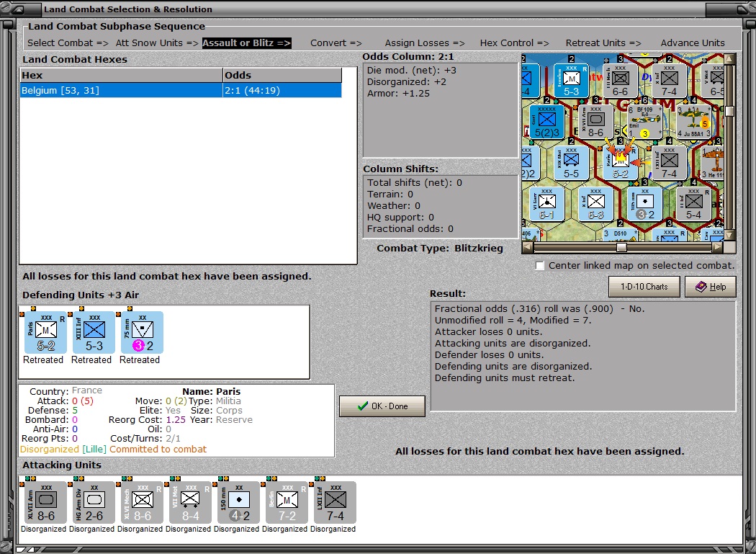Move the map's horizontal scrollbar thumb
The image size is (756, 554).
622,248
